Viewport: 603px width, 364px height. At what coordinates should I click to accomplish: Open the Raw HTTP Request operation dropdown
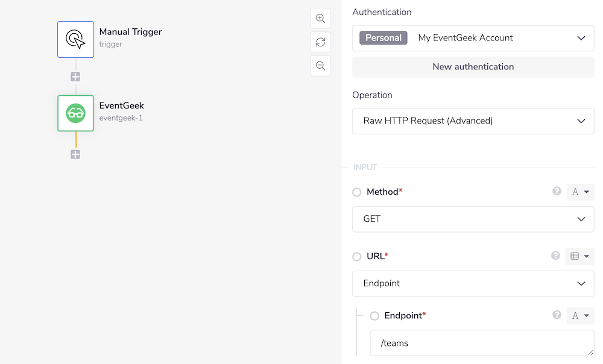(x=473, y=121)
